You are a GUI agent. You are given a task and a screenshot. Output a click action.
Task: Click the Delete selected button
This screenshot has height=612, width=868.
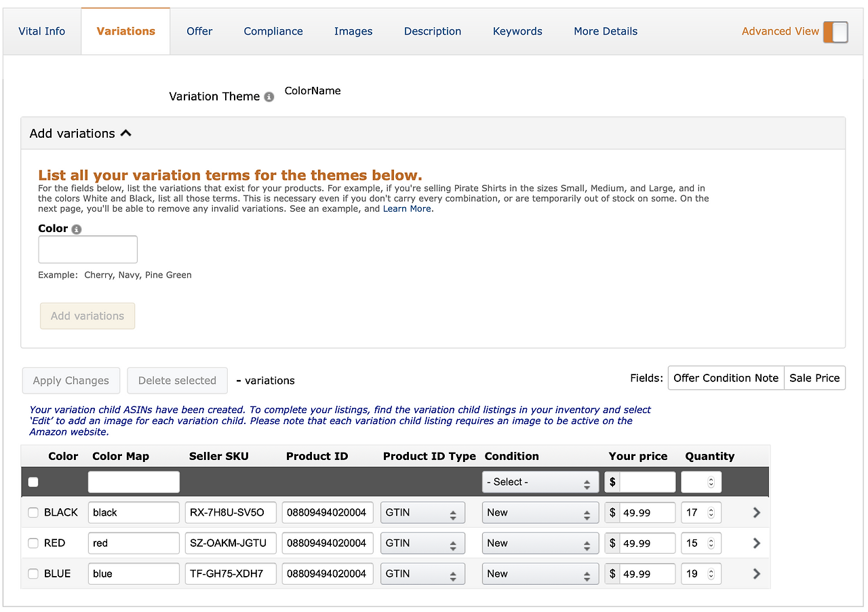177,381
